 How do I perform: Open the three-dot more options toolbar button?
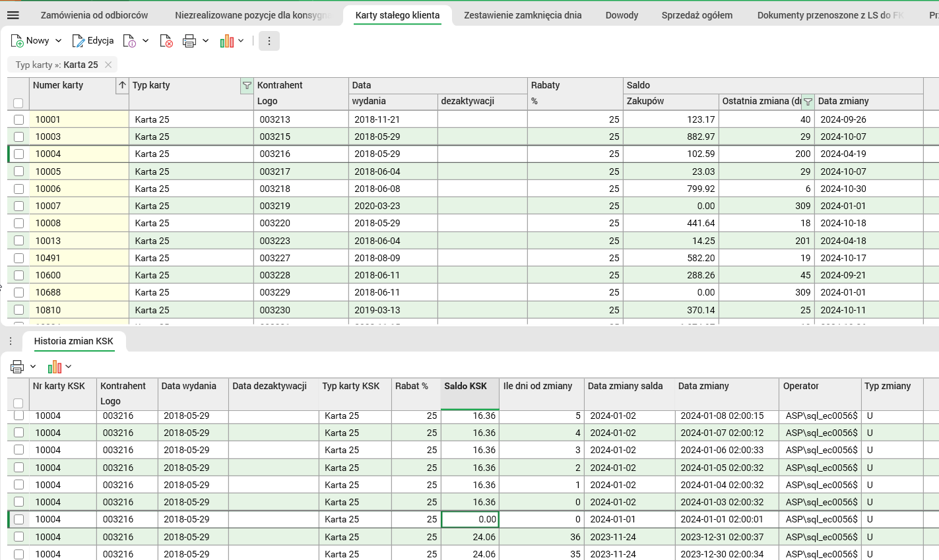coord(269,41)
